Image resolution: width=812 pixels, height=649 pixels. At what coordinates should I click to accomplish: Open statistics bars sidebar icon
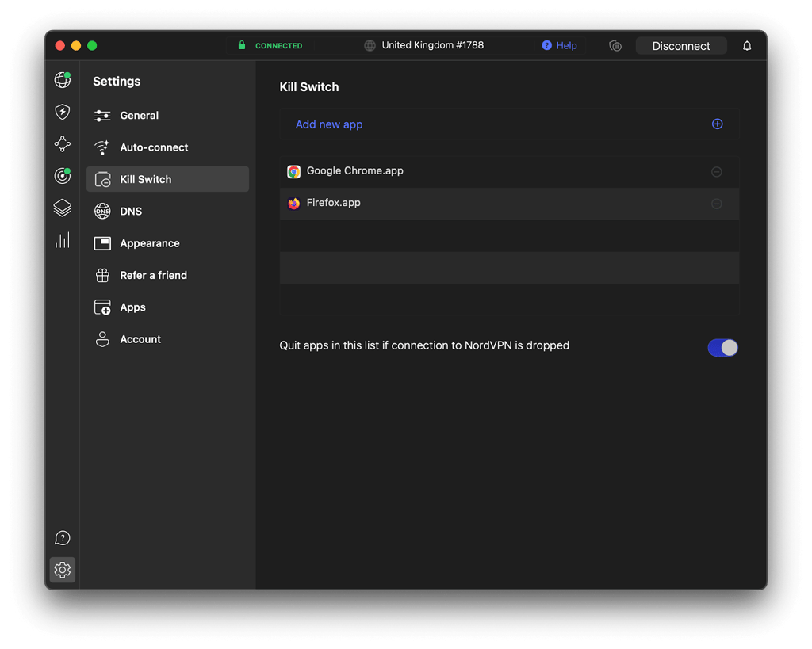point(63,240)
